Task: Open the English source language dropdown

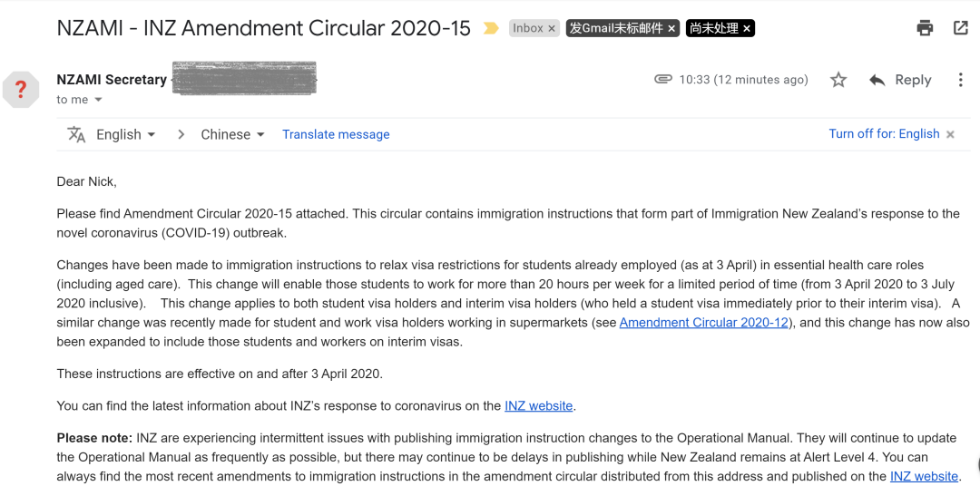Action: point(126,134)
